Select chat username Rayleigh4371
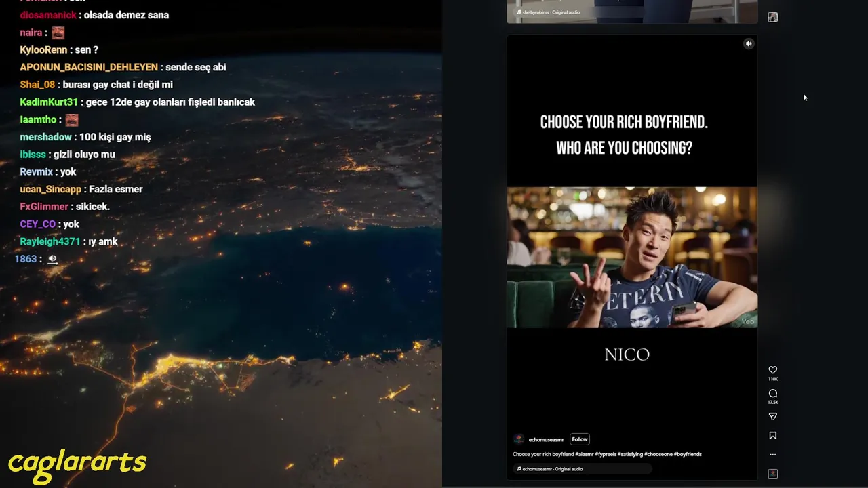Viewport: 868px width, 488px height. (50, 241)
